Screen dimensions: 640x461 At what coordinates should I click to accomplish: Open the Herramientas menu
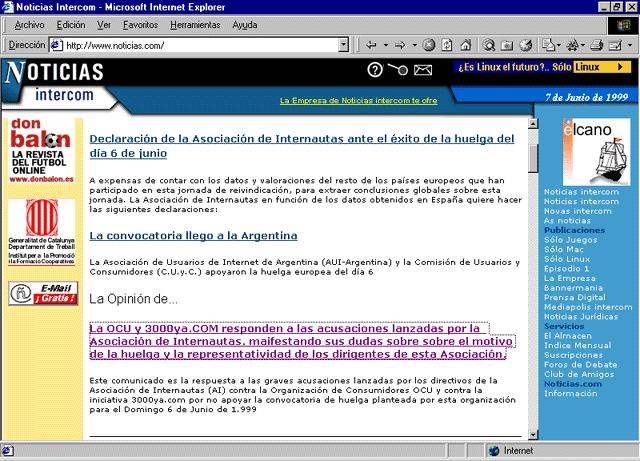pyautogui.click(x=195, y=25)
